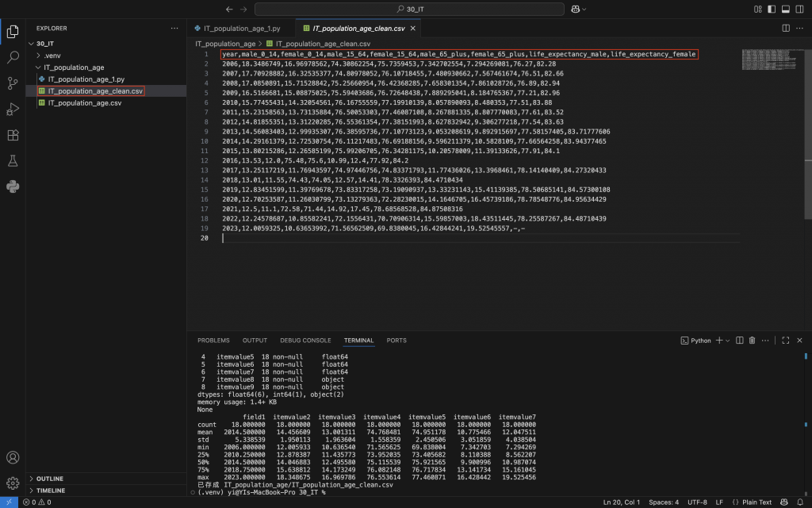Show errors and warnings count
The image size is (812, 508).
tap(36, 502)
